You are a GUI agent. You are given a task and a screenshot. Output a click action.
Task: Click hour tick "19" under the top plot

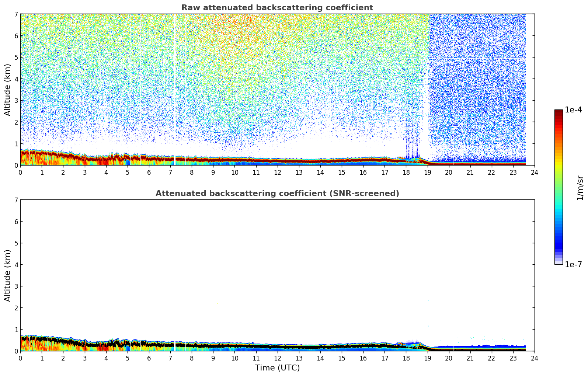coord(427,172)
